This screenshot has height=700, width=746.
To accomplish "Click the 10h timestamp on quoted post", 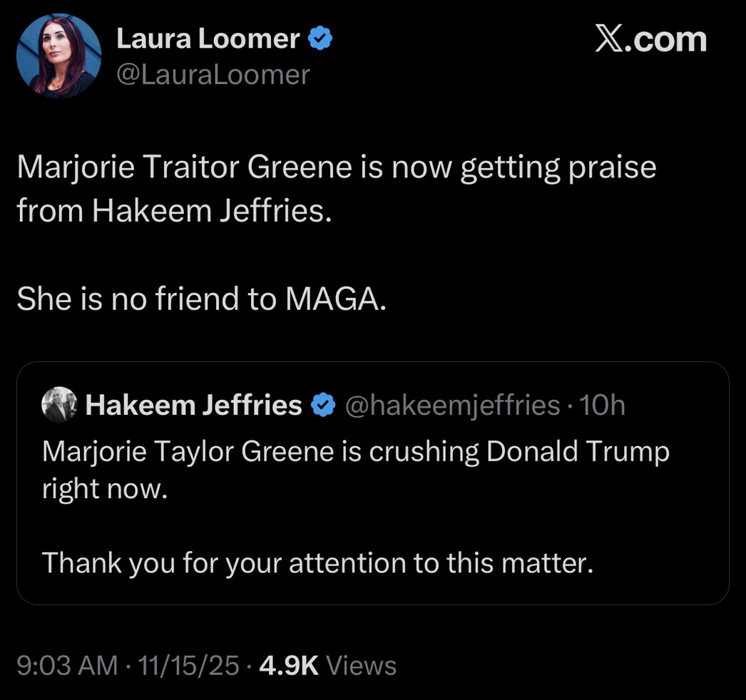I will tap(603, 406).
